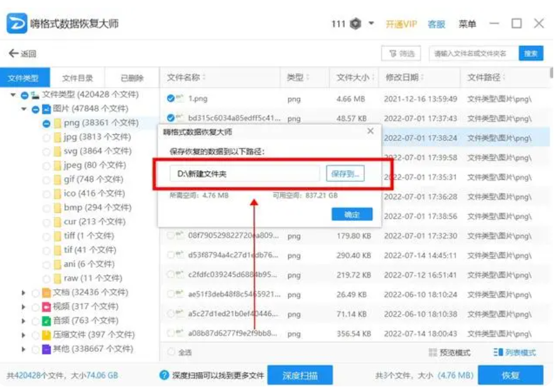Click the 恢复 recover button
This screenshot has height=392, width=557.
(511, 375)
